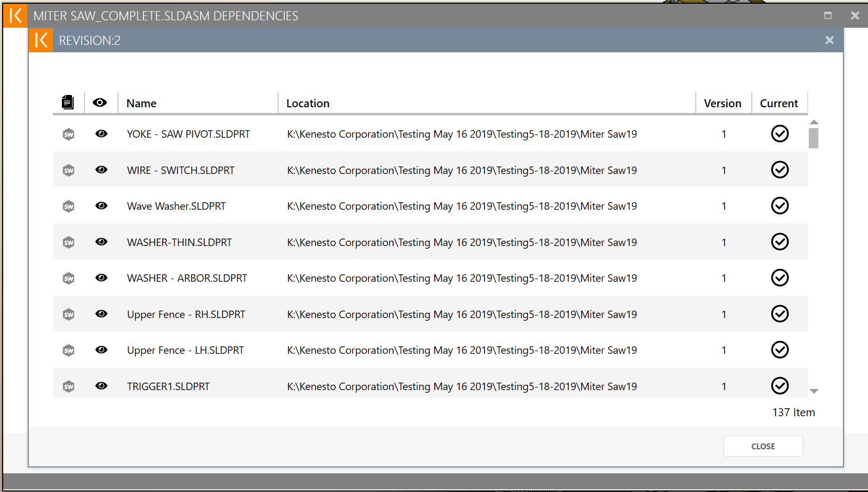The height and width of the screenshot is (492, 868).
Task: Sort by the Location column header
Action: [x=308, y=104]
